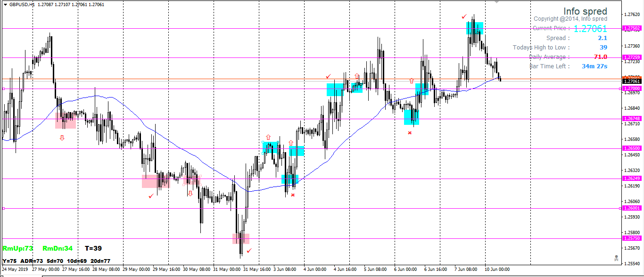Click the T=39 label
Screen dimensions: 644x277
point(93,248)
